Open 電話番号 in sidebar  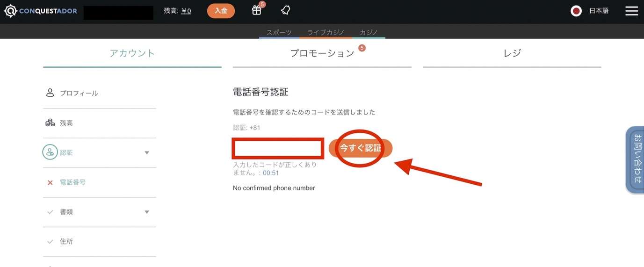pyautogui.click(x=73, y=182)
